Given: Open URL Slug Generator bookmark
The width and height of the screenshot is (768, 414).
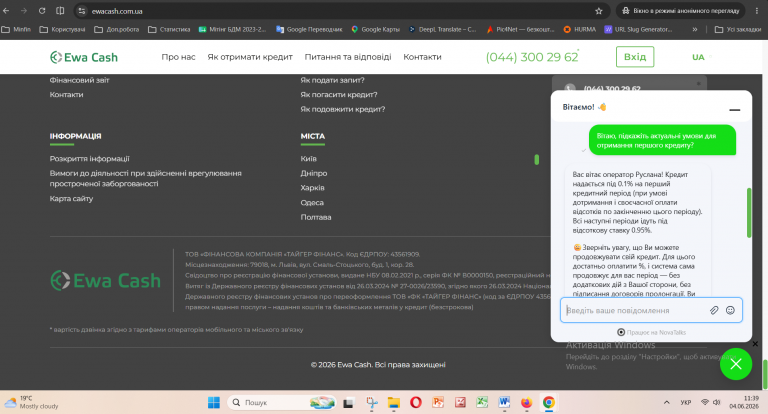Looking at the screenshot, I should click(638, 29).
